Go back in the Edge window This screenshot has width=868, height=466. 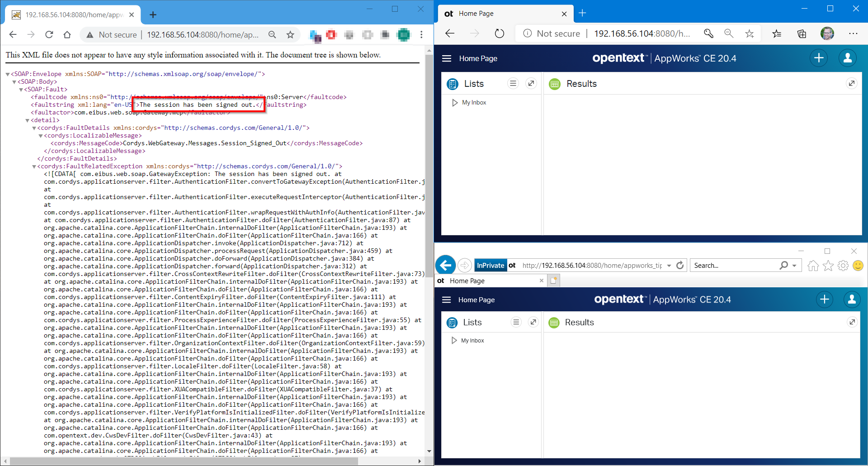[x=450, y=33]
